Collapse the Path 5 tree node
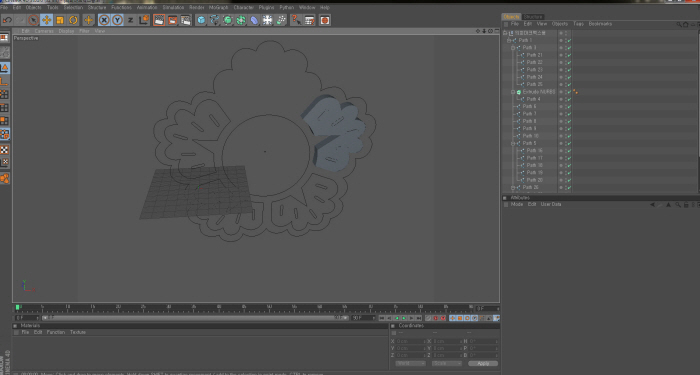700x375 pixels. pos(513,143)
